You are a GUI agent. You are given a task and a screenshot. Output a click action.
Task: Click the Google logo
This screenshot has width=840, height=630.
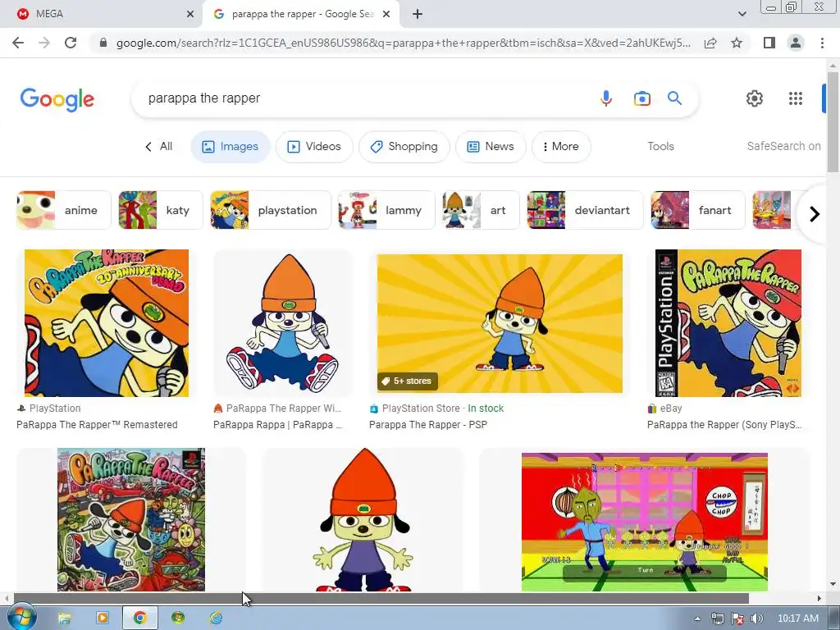[57, 99]
